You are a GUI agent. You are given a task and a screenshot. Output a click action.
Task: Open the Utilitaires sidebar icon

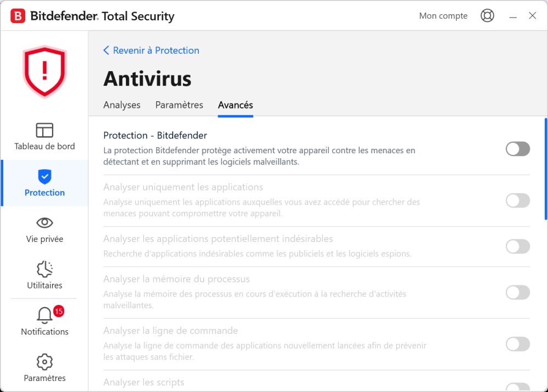point(44,269)
